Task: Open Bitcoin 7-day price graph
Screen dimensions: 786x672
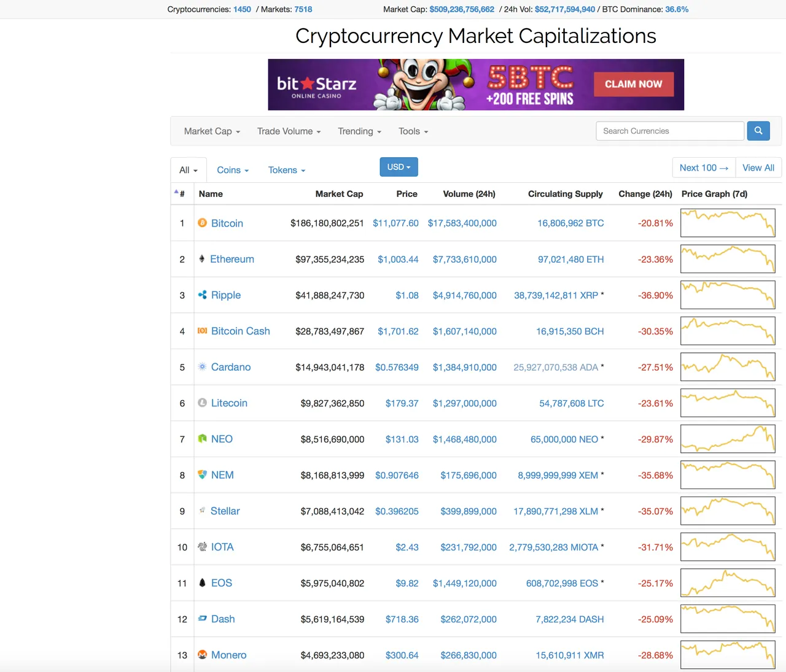Action: coord(728,223)
